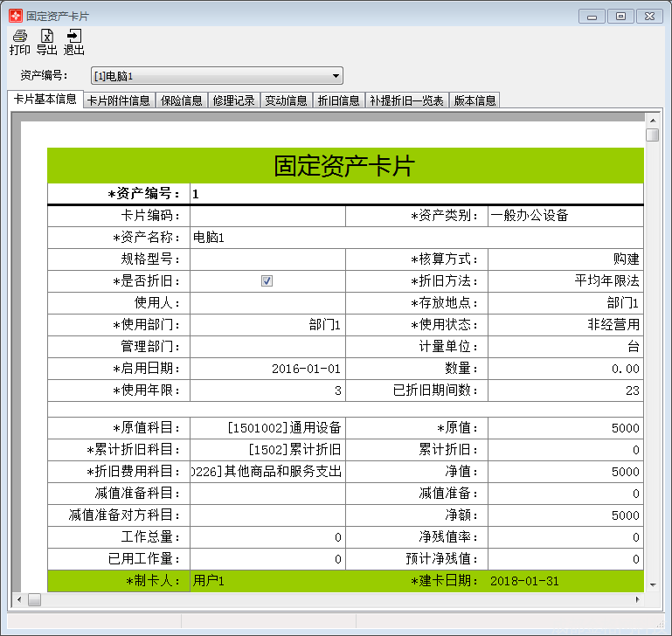Click the horizontal scrollbar right arrow
672x636 pixels.
click(639, 600)
